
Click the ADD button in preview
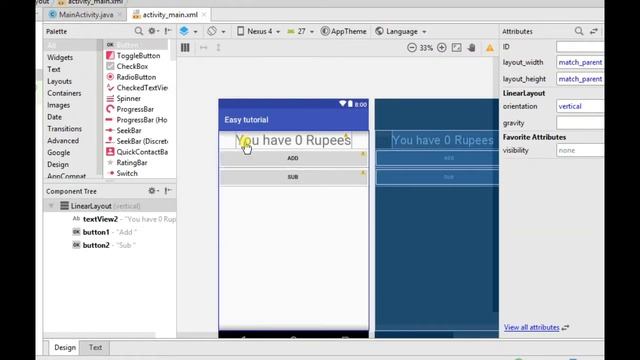click(x=293, y=158)
